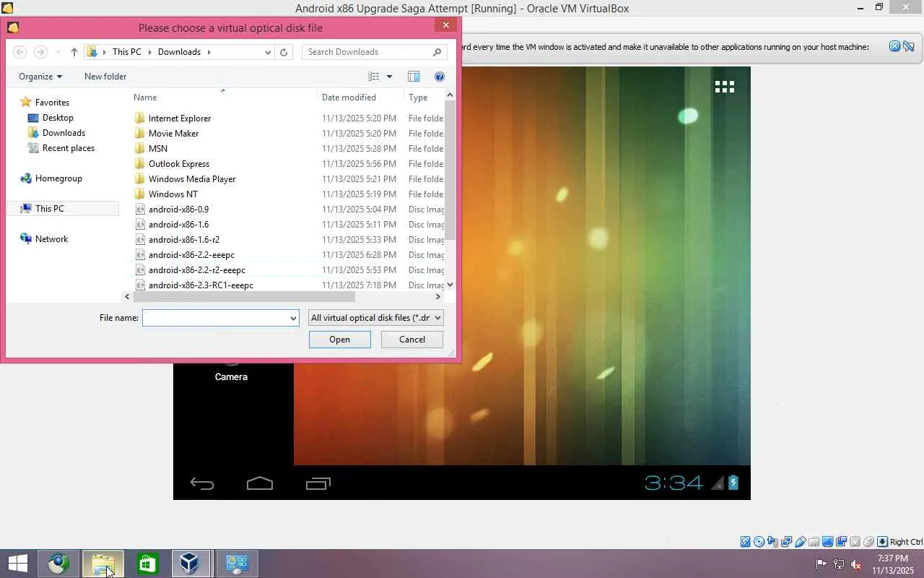Click the shared folders indicator in VirtualBox status bar
Viewport: 924px width, 578px height.
tap(814, 542)
